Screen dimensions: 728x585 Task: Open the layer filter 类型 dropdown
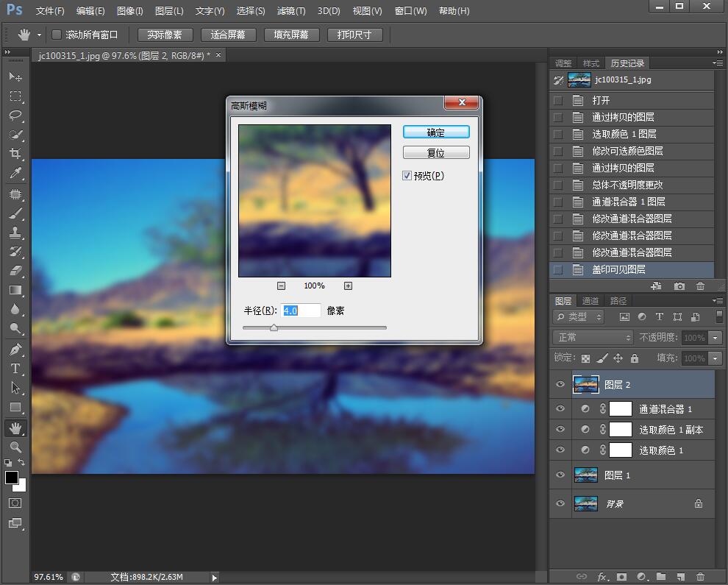tap(578, 316)
